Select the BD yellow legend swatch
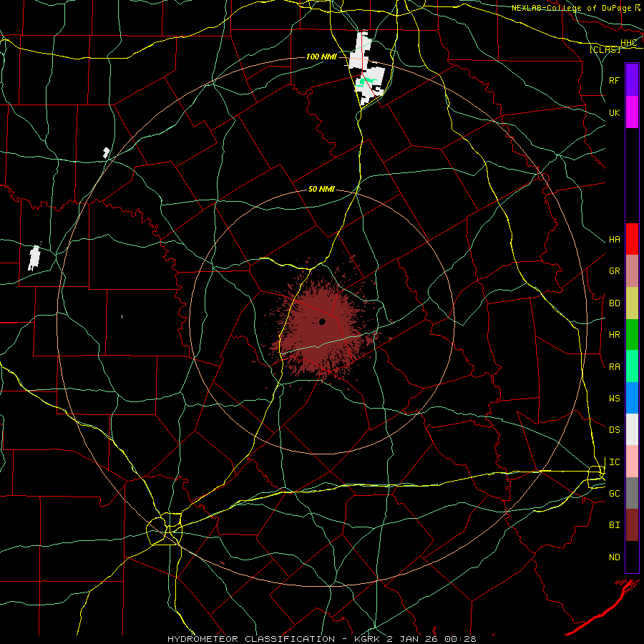 632,303
